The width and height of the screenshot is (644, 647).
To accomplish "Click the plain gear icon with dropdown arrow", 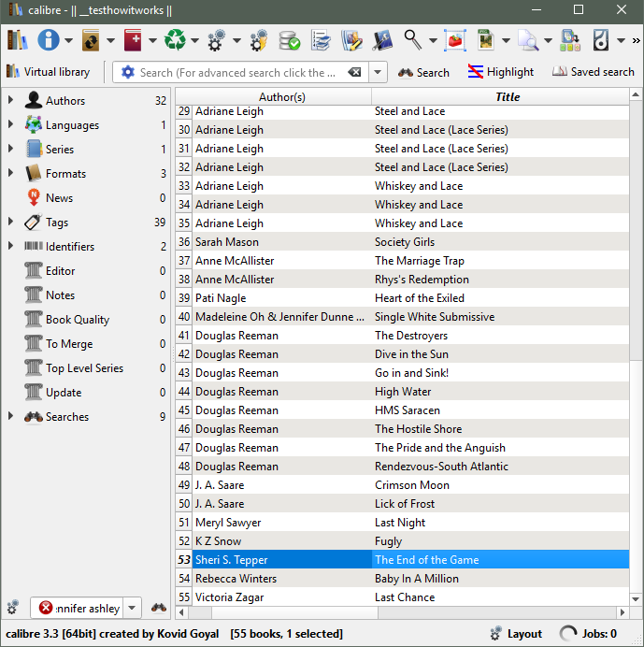I will [x=216, y=40].
